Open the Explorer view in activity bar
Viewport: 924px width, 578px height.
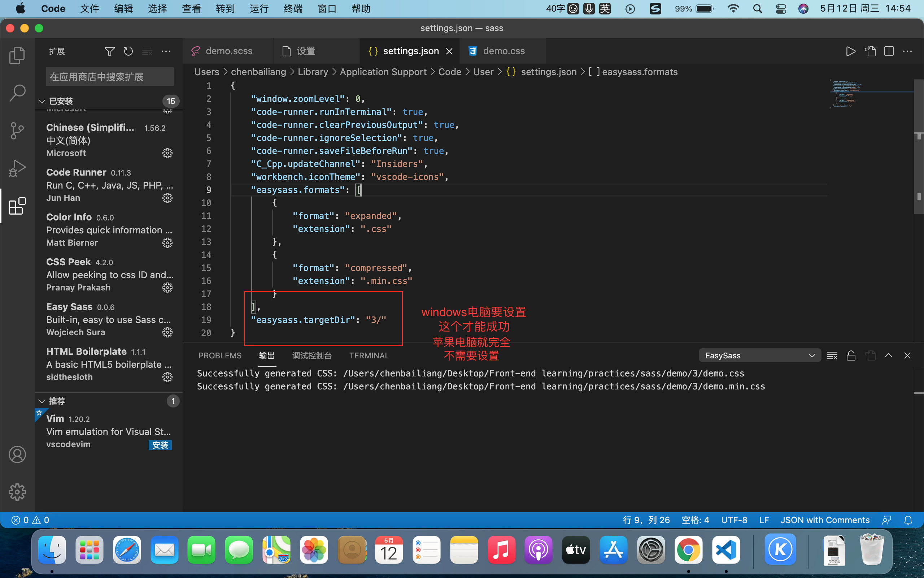coord(17,56)
